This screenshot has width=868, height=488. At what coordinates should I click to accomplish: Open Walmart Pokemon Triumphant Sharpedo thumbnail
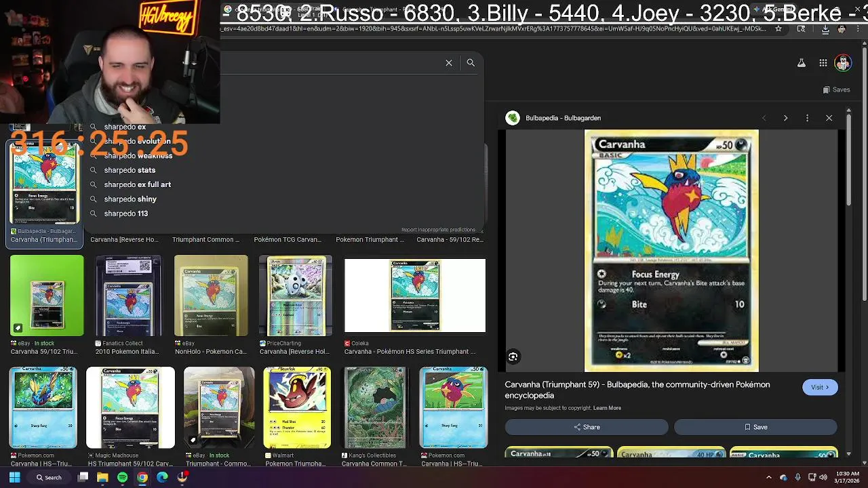[297, 408]
